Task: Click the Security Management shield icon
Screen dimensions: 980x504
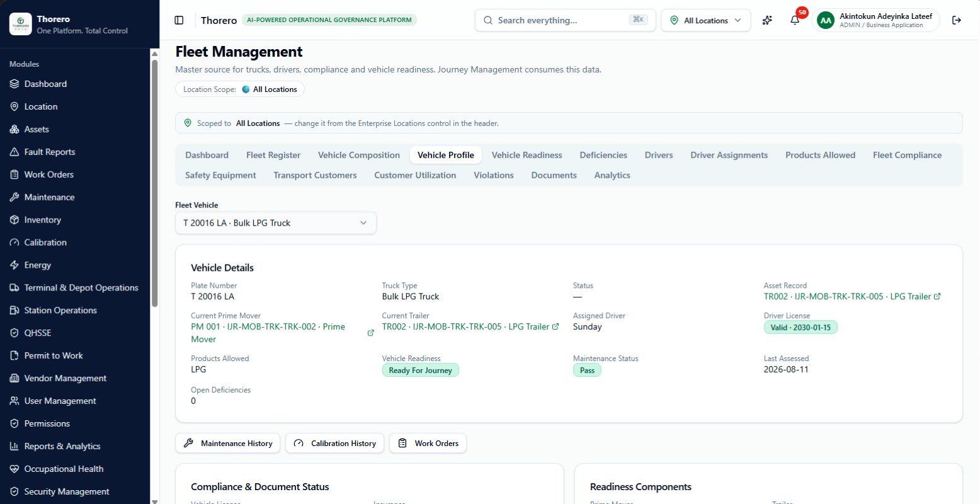Action: tap(14, 492)
